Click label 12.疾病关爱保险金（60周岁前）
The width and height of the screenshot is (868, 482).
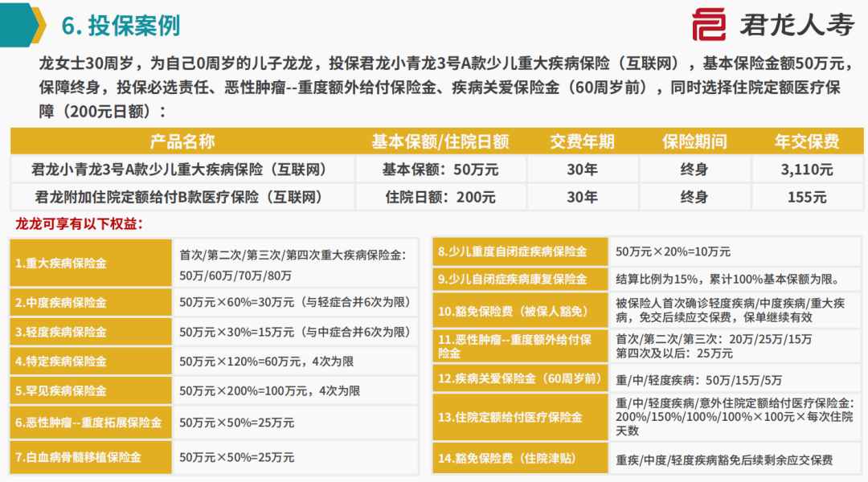[x=519, y=379]
